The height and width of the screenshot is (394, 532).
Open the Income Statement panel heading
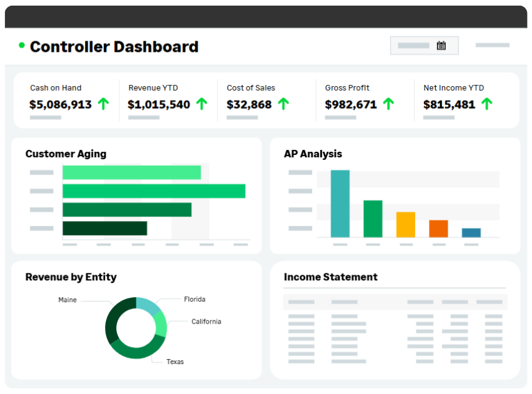[x=330, y=277]
